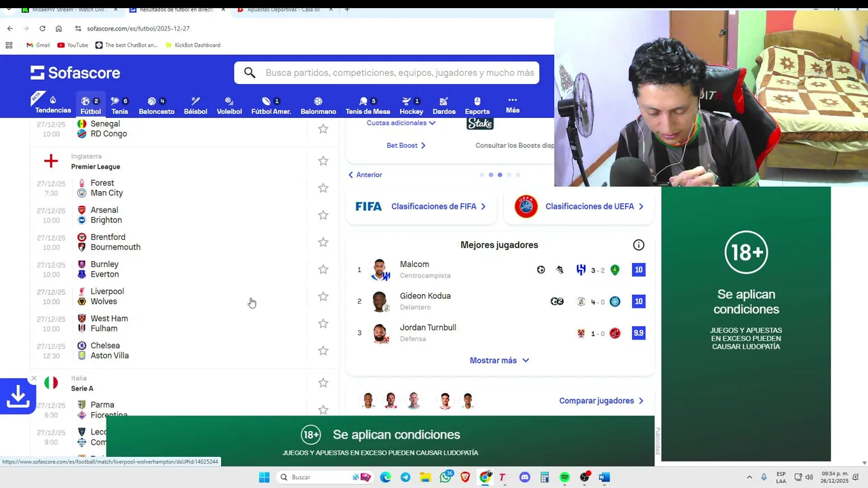The width and height of the screenshot is (868, 488).
Task: Go to Voleibol sport section
Action: (229, 104)
